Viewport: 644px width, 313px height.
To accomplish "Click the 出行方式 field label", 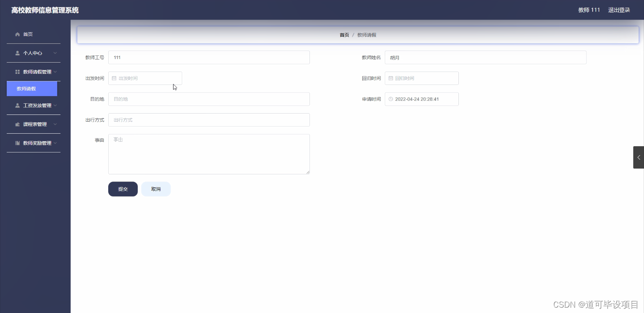I will pyautogui.click(x=95, y=120).
